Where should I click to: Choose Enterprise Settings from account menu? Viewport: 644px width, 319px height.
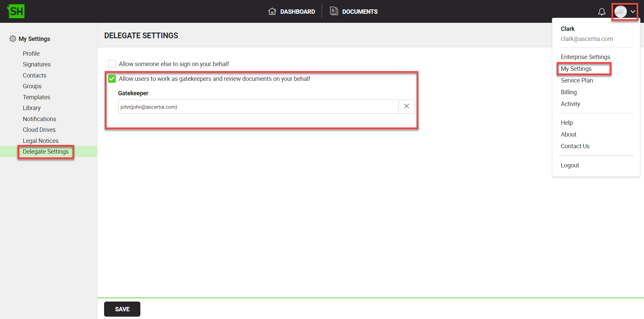point(585,57)
